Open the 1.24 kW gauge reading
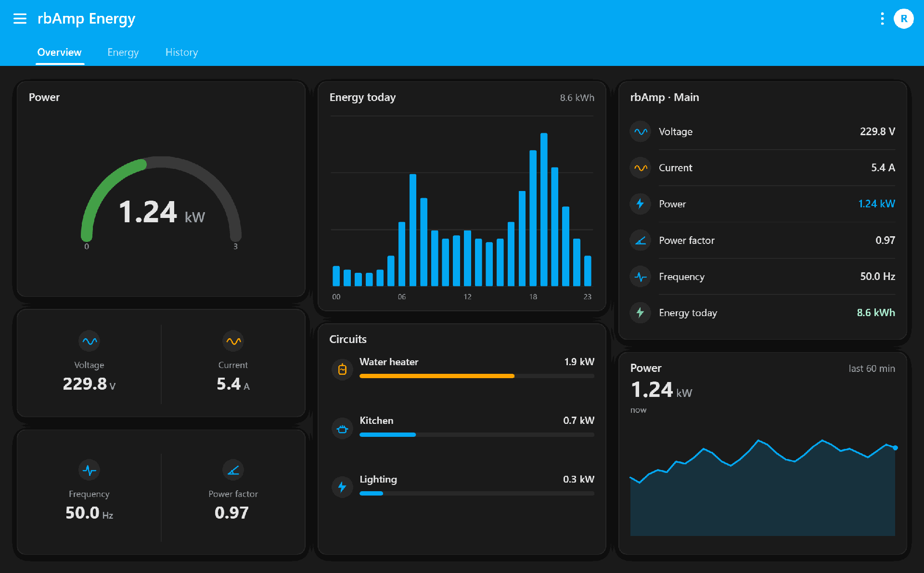Image resolution: width=924 pixels, height=573 pixels. click(162, 212)
